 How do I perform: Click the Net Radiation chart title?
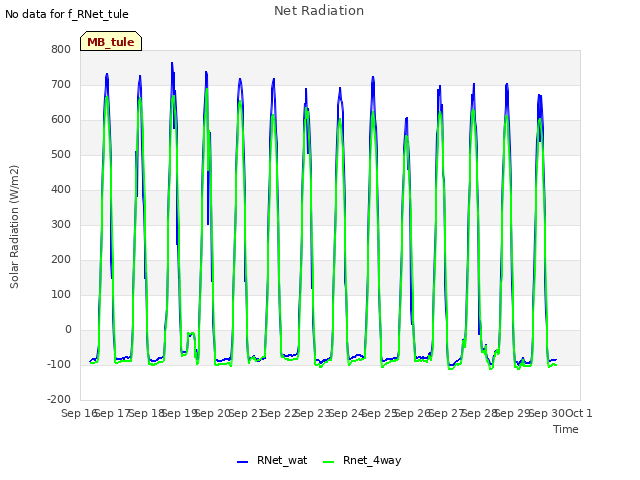(x=319, y=11)
